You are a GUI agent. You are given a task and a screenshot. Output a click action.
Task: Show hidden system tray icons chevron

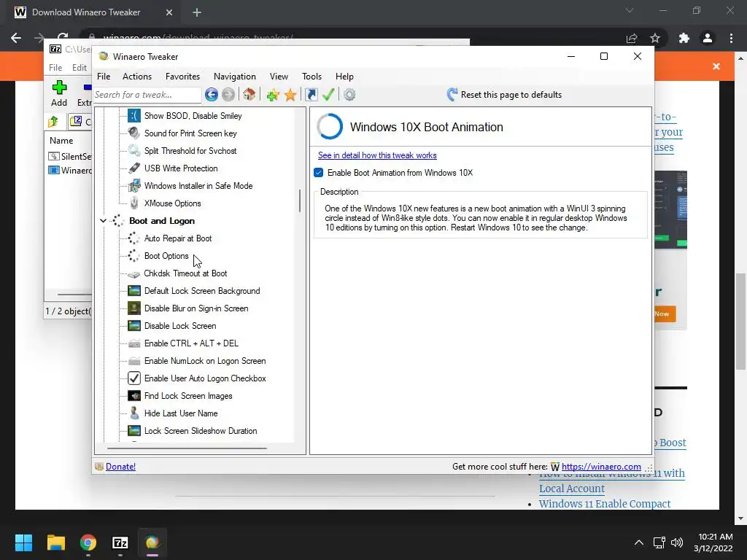coord(639,542)
